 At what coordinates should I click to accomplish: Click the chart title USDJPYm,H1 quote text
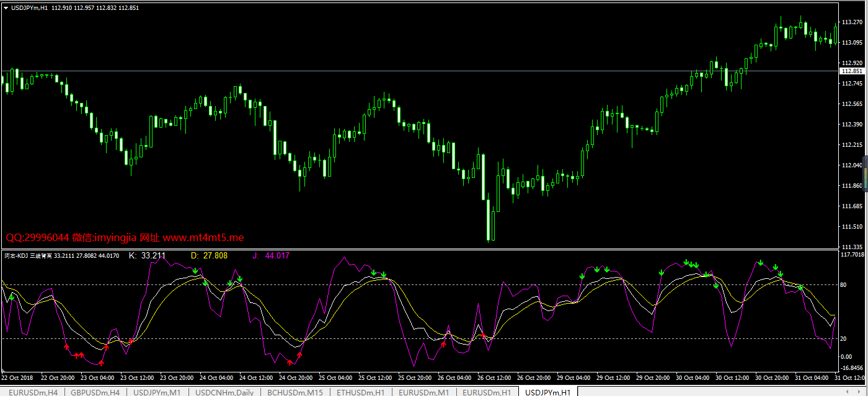75,8
